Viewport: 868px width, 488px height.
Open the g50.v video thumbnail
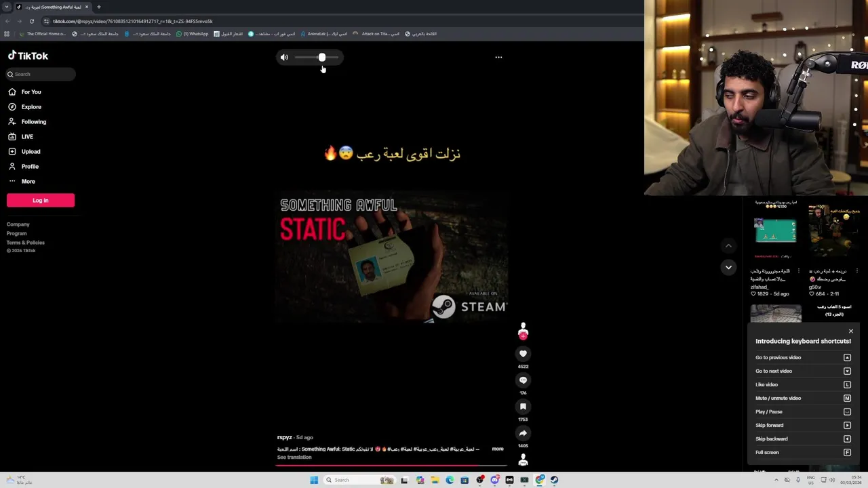pos(834,230)
